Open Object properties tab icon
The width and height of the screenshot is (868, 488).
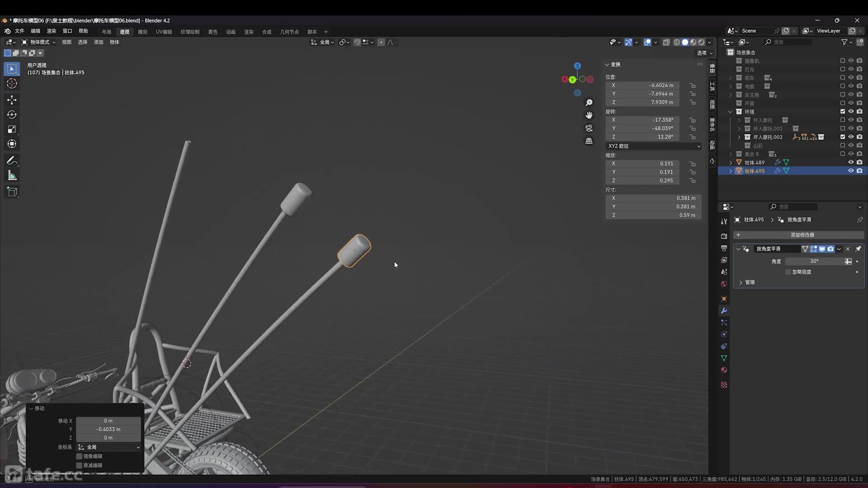(x=724, y=299)
